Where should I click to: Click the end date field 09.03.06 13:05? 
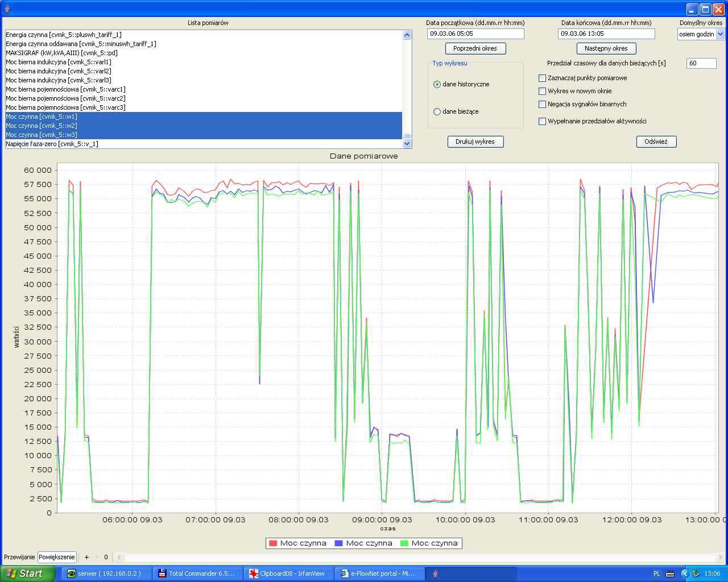[606, 34]
